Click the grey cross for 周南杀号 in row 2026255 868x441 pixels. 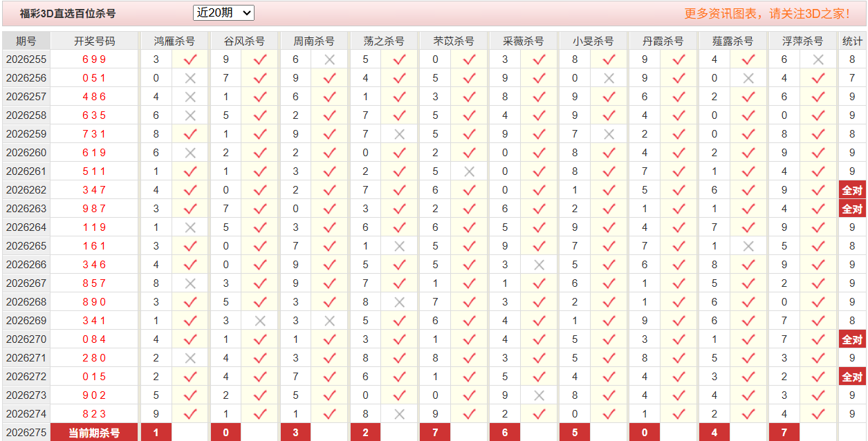[330, 59]
